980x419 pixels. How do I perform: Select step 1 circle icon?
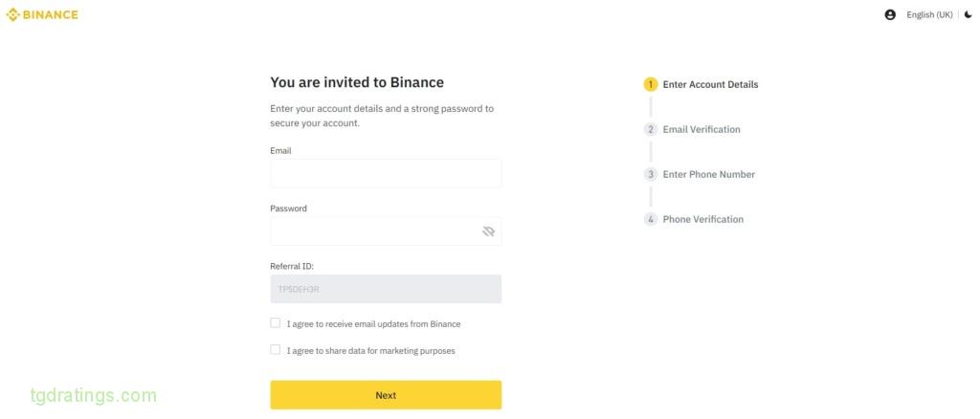(651, 84)
